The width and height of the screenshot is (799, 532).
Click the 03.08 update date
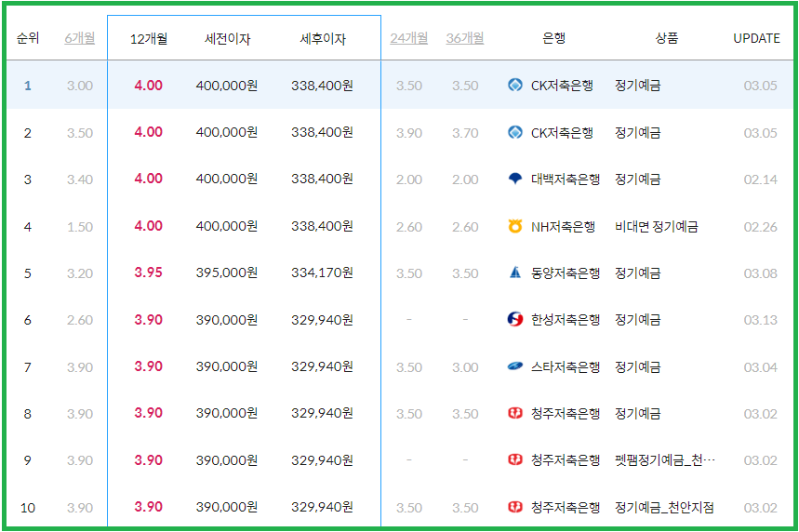(760, 273)
